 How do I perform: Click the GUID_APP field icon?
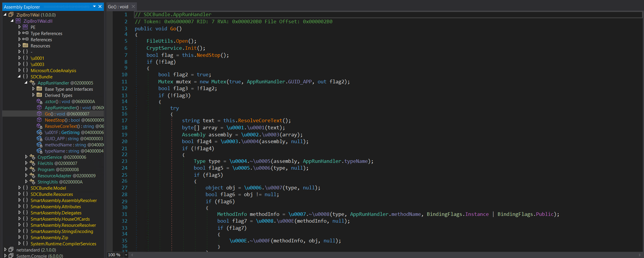[x=39, y=139]
